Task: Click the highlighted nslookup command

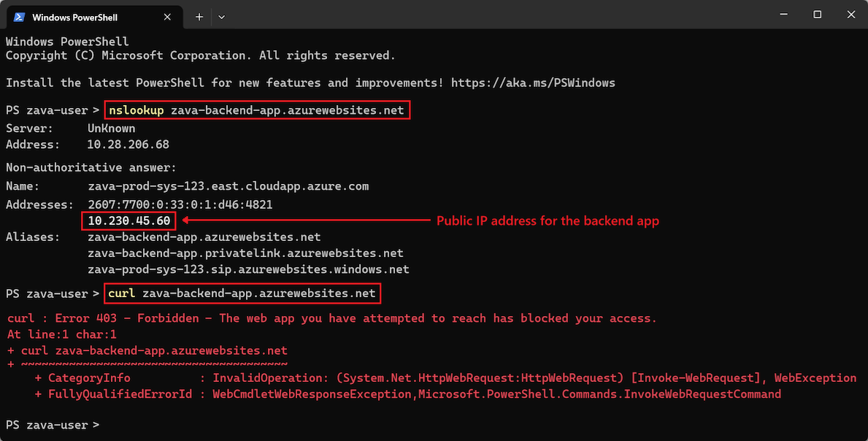Action: (x=256, y=110)
